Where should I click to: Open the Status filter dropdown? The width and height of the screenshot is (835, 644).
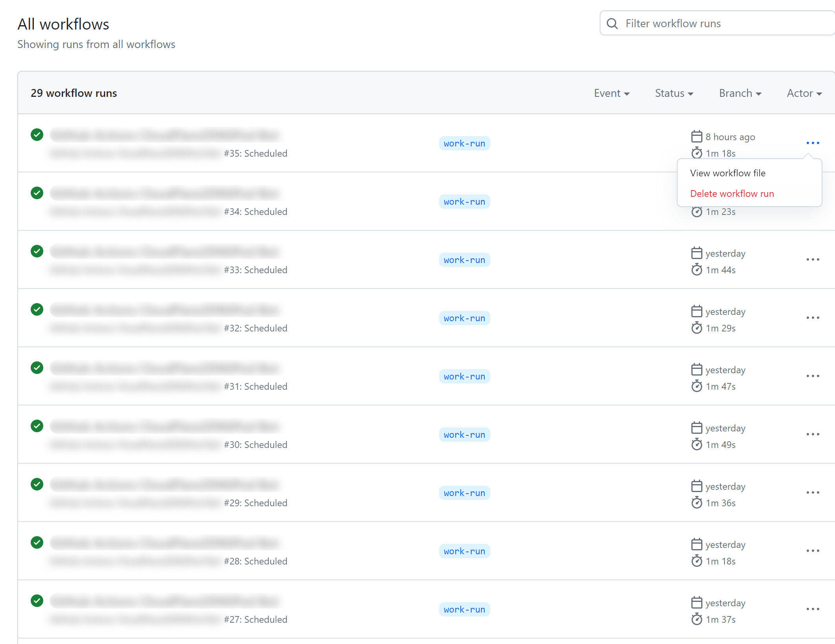[x=674, y=93]
